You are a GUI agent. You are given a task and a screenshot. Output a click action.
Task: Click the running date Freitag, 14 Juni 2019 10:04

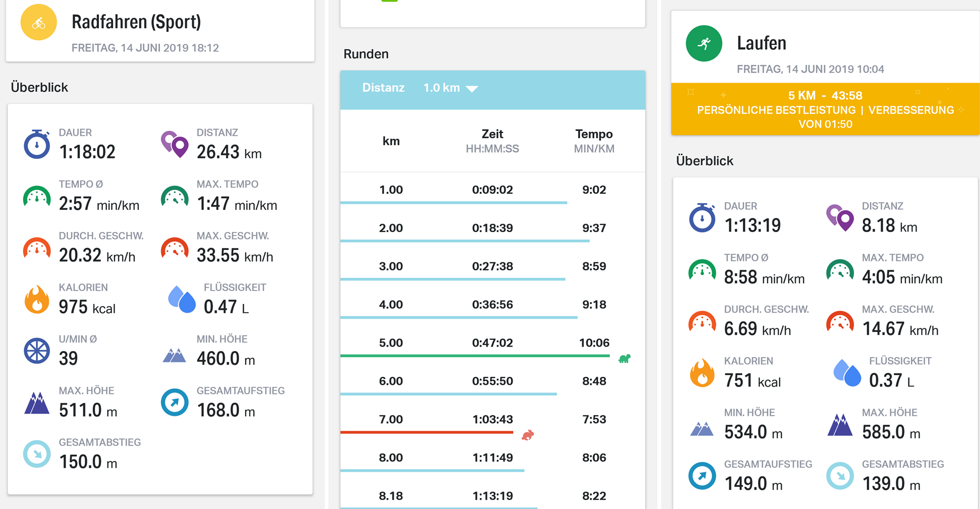[x=810, y=69]
